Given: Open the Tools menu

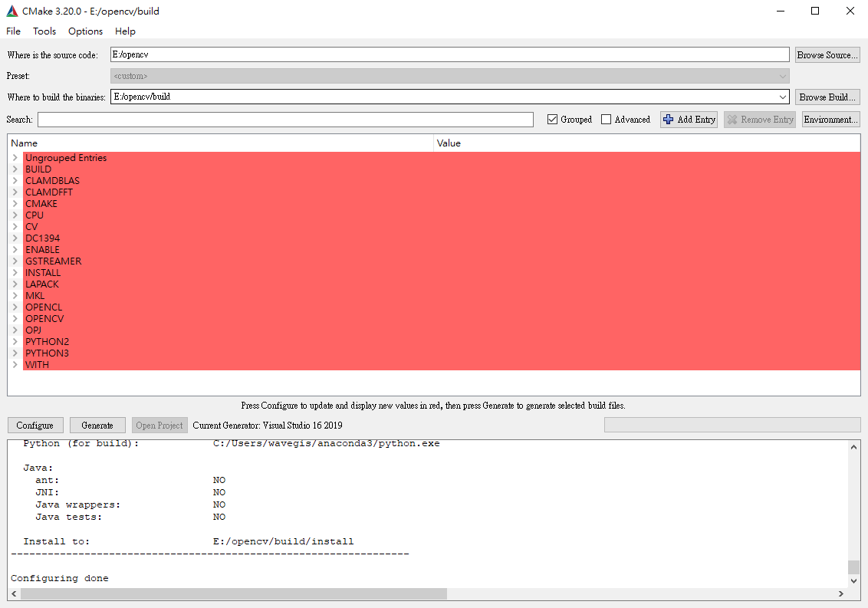Looking at the screenshot, I should tap(44, 31).
